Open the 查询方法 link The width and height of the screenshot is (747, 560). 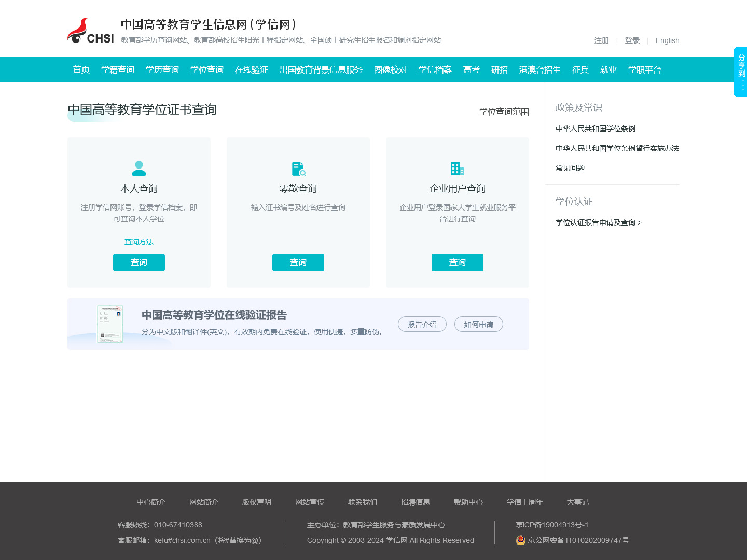coord(139,242)
